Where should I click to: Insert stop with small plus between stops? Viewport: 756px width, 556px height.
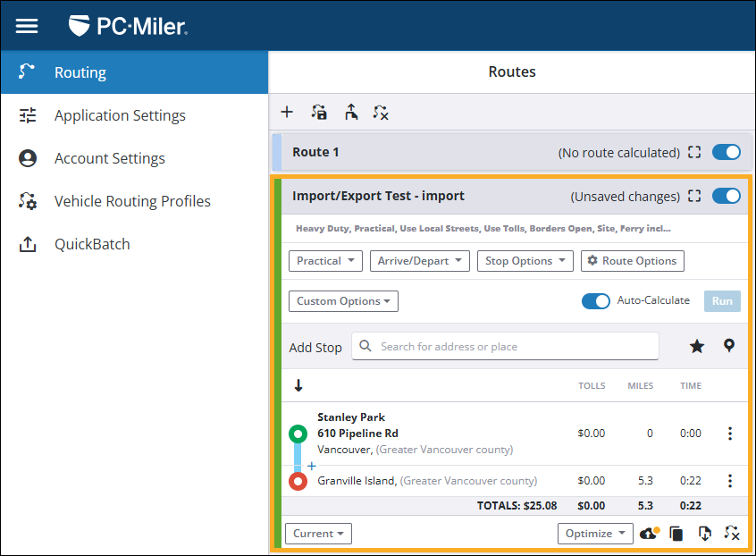(x=312, y=466)
